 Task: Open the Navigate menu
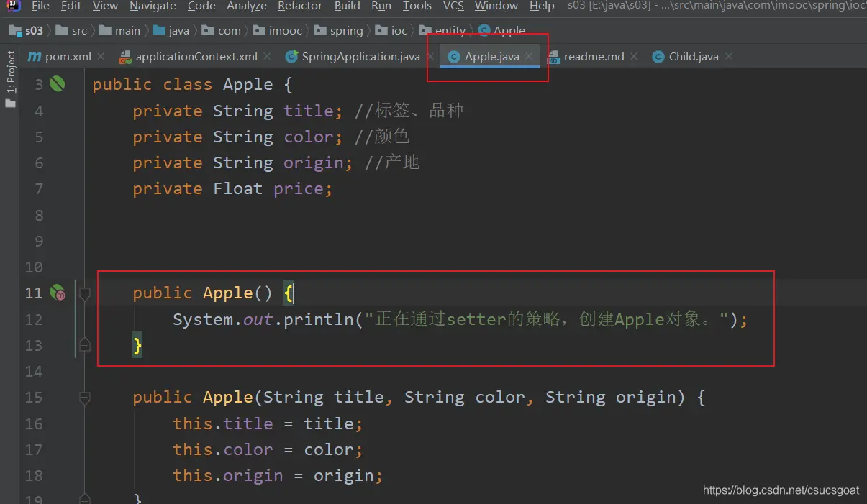153,6
